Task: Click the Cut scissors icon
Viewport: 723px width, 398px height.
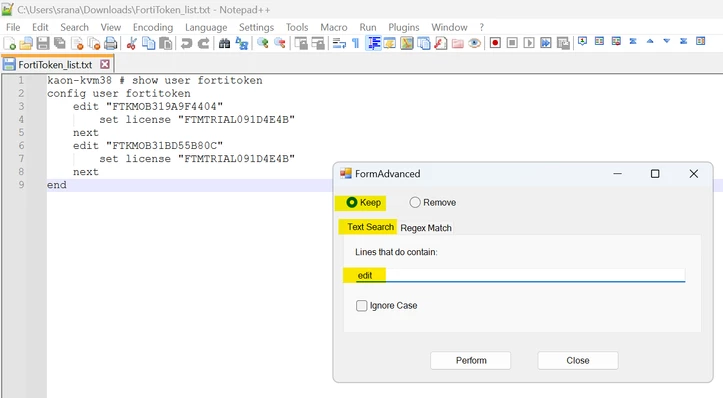Action: coord(132,43)
